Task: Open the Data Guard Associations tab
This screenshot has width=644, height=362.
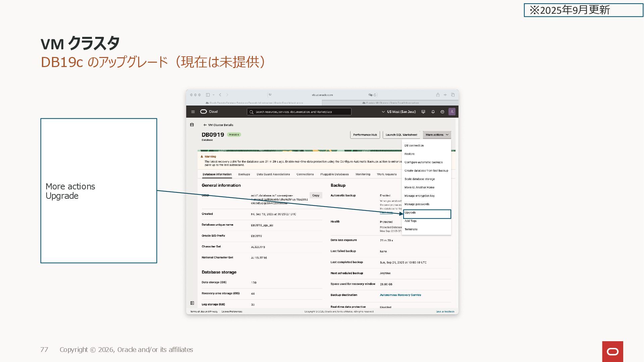Action: [273, 174]
